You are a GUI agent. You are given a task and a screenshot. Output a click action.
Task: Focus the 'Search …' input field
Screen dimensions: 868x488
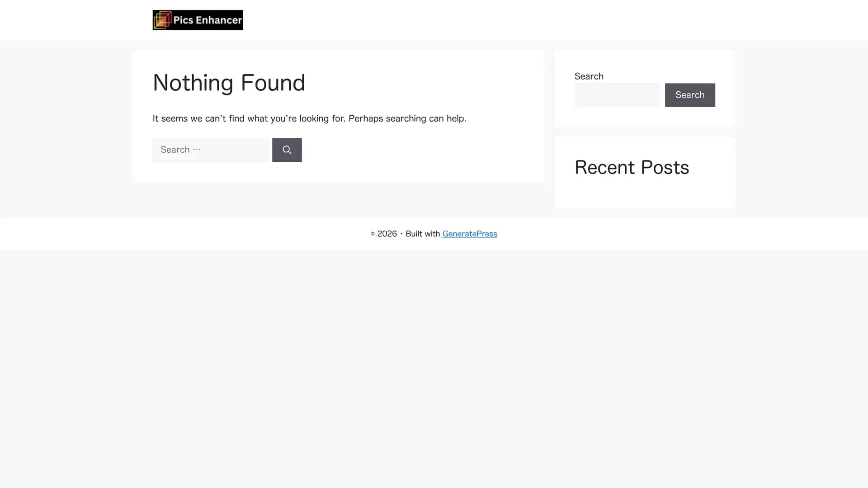click(211, 150)
